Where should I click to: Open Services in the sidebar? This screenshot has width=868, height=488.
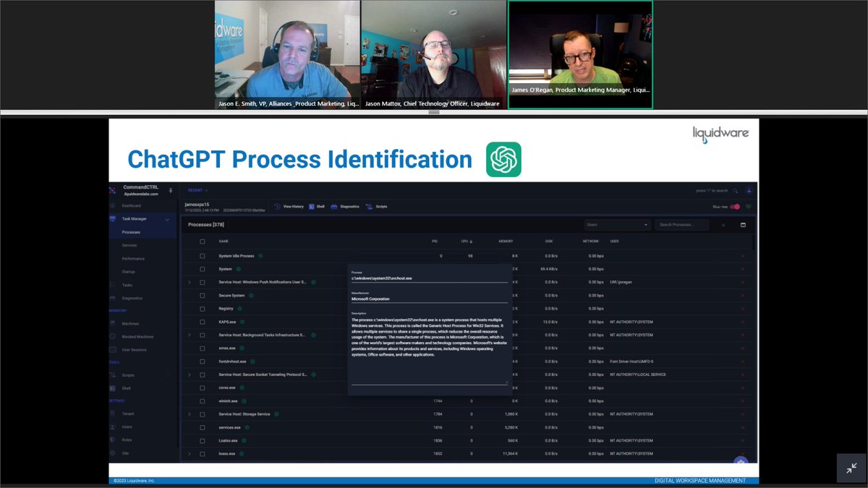pyautogui.click(x=129, y=245)
